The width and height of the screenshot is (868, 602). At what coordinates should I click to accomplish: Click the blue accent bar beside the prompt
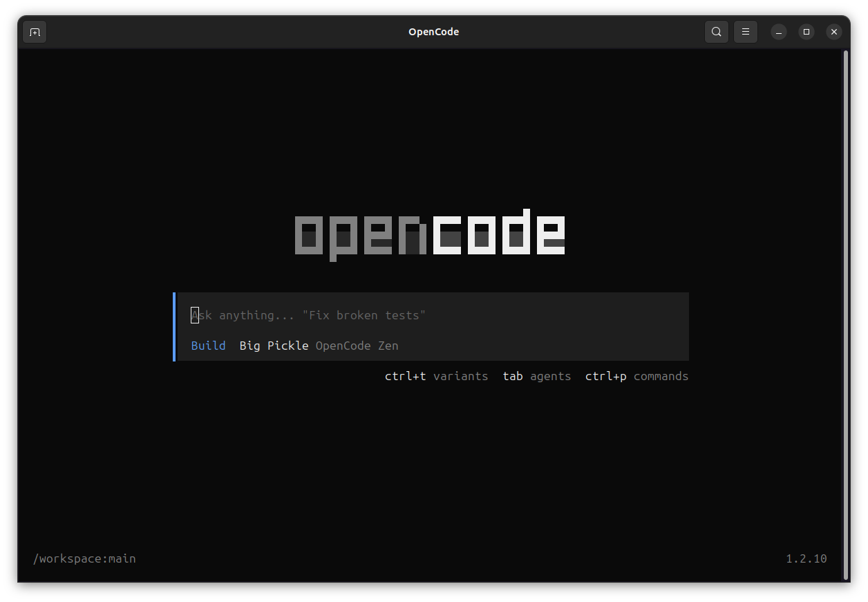(x=174, y=326)
